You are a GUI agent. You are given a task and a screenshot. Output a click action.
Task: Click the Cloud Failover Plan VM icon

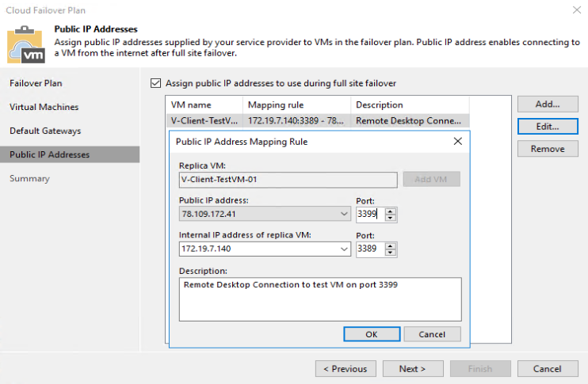point(26,44)
